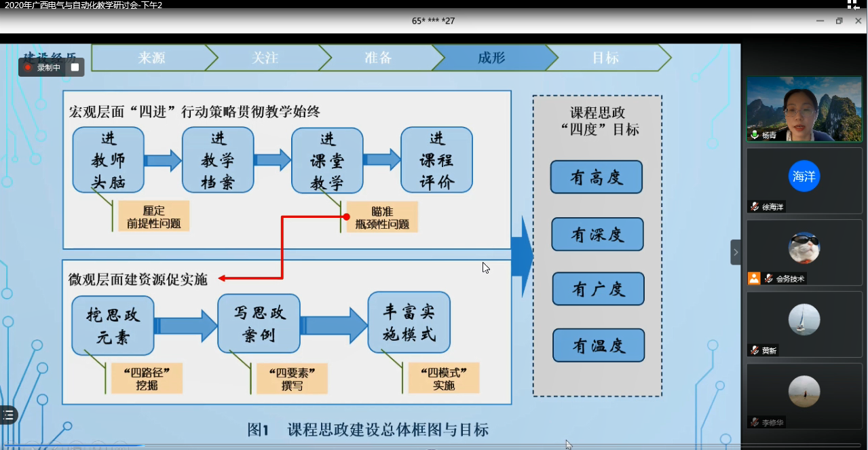Click the red recording indicator dot
Viewport: 868px width, 450px height.
point(28,67)
